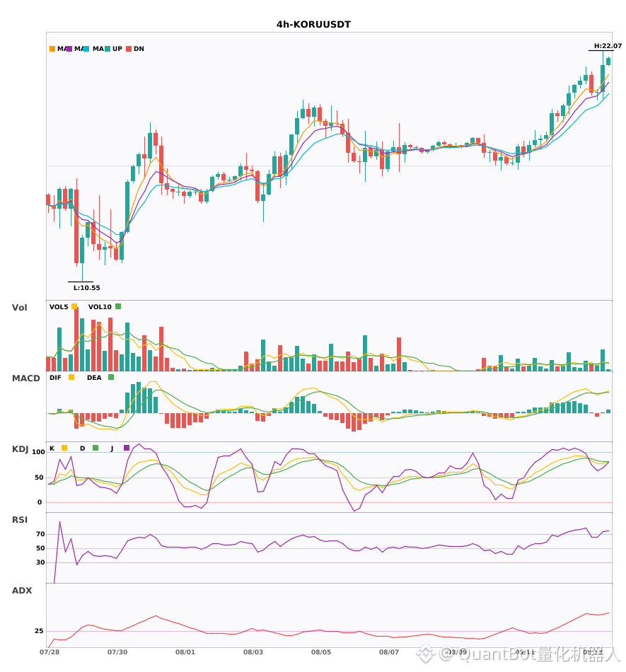
Task: Select the DEA legend text
Action: [x=94, y=378]
